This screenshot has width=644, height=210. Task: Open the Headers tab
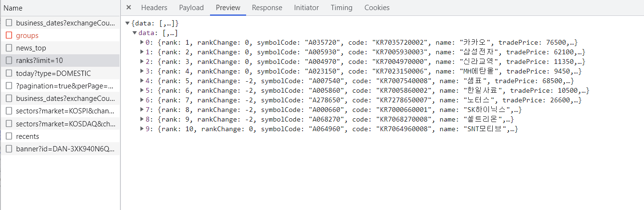pyautogui.click(x=154, y=8)
